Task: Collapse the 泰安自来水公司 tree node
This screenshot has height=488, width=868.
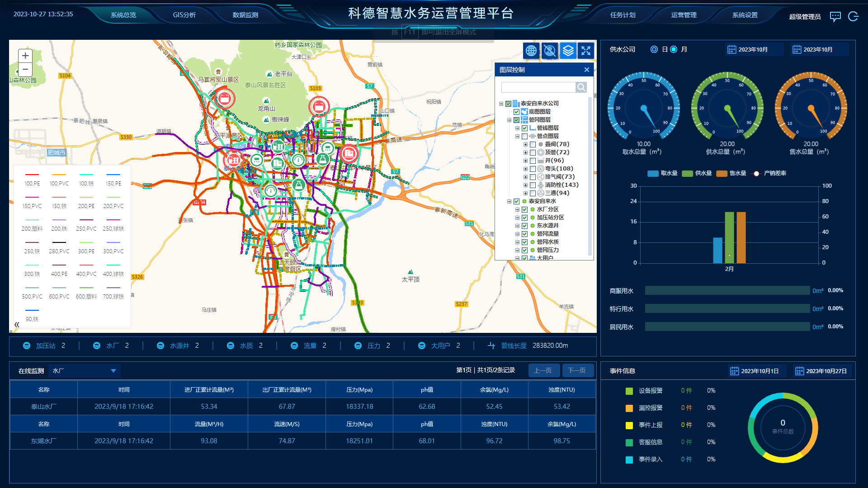Action: tap(501, 104)
